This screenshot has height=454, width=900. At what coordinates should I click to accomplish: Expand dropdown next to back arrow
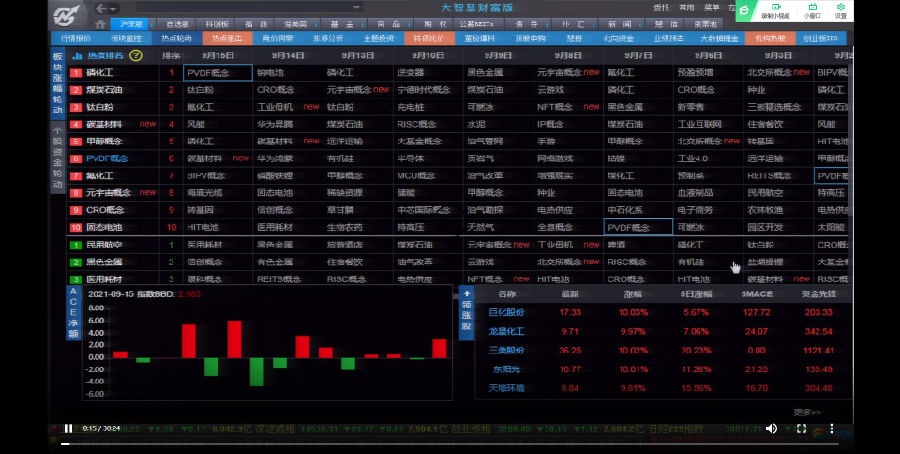pyautogui.click(x=113, y=9)
